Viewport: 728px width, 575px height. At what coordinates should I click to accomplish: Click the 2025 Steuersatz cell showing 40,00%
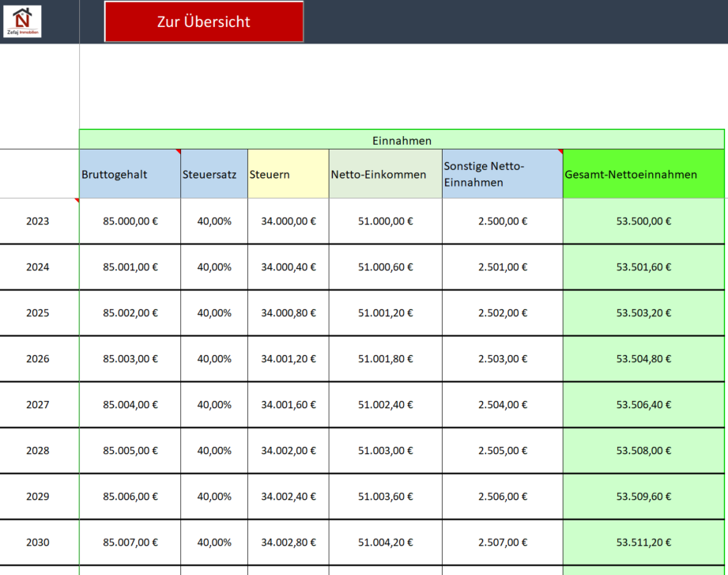tap(214, 313)
